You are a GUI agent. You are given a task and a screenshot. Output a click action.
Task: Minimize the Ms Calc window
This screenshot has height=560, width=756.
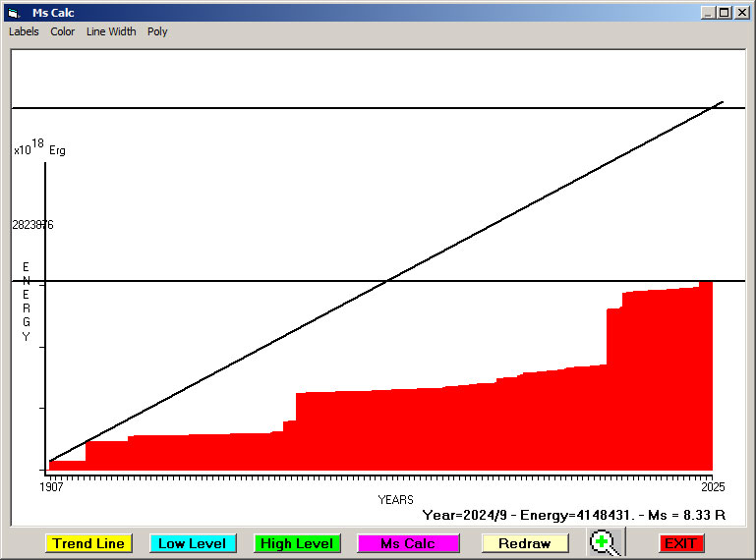tap(708, 13)
